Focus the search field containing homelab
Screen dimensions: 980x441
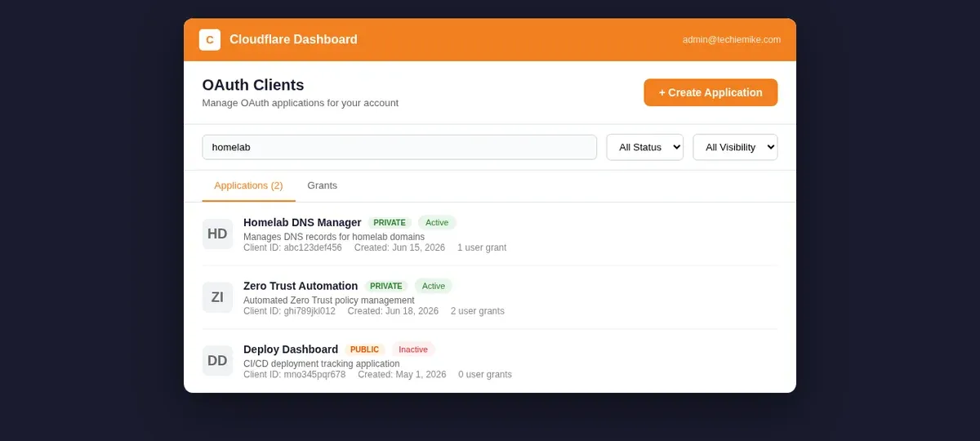click(x=399, y=147)
